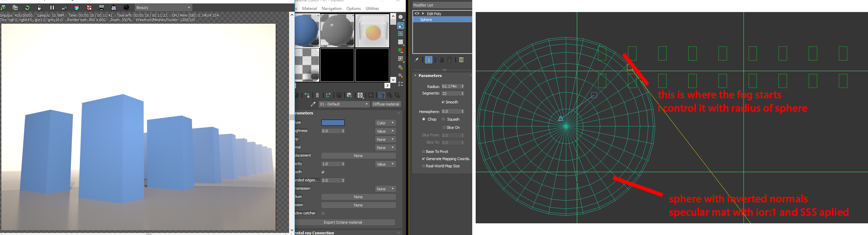Pause the Octane render
The height and width of the screenshot is (235, 868).
click(52, 8)
